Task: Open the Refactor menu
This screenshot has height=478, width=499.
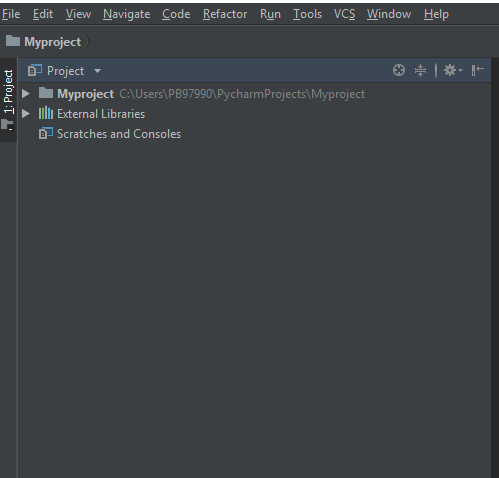Action: click(225, 14)
